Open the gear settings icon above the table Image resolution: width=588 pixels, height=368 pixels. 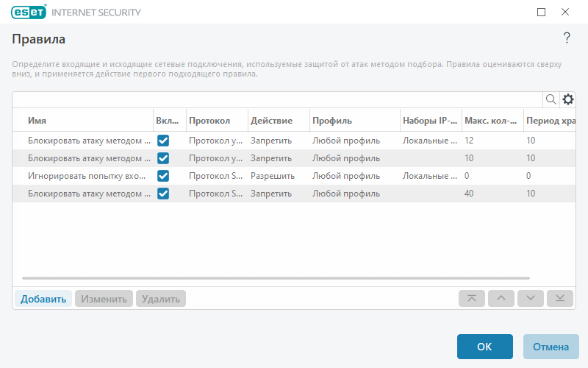coord(568,99)
